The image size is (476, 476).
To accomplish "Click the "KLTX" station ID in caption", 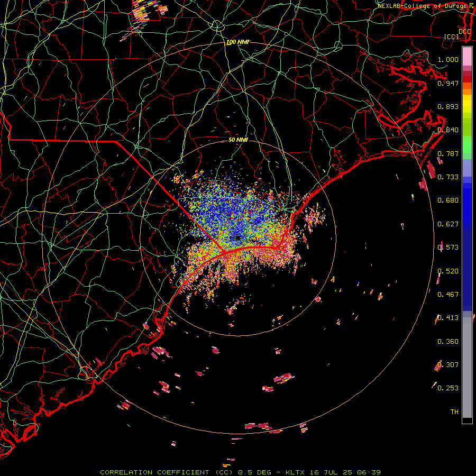I will pyautogui.click(x=296, y=472).
